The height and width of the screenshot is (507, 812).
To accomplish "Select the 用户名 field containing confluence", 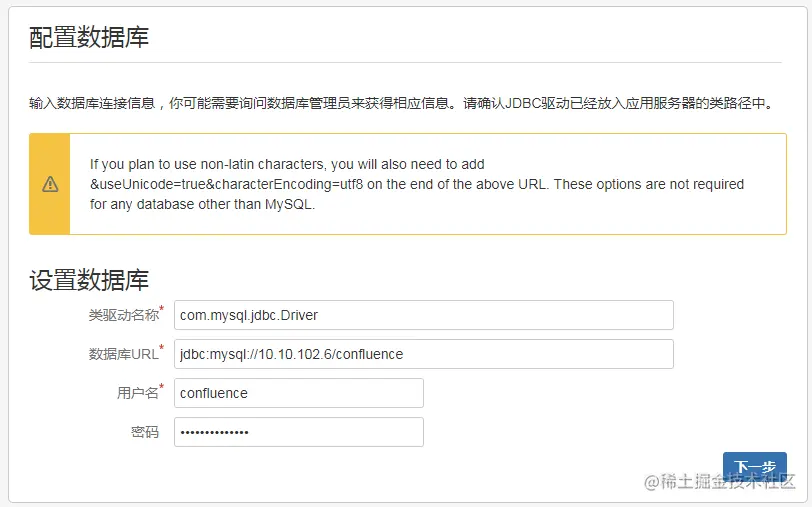I will (x=298, y=393).
